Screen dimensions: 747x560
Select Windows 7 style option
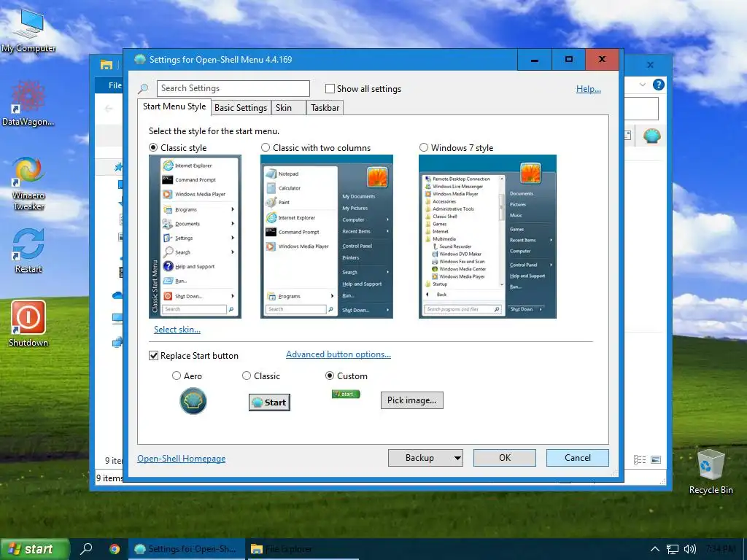[424, 147]
